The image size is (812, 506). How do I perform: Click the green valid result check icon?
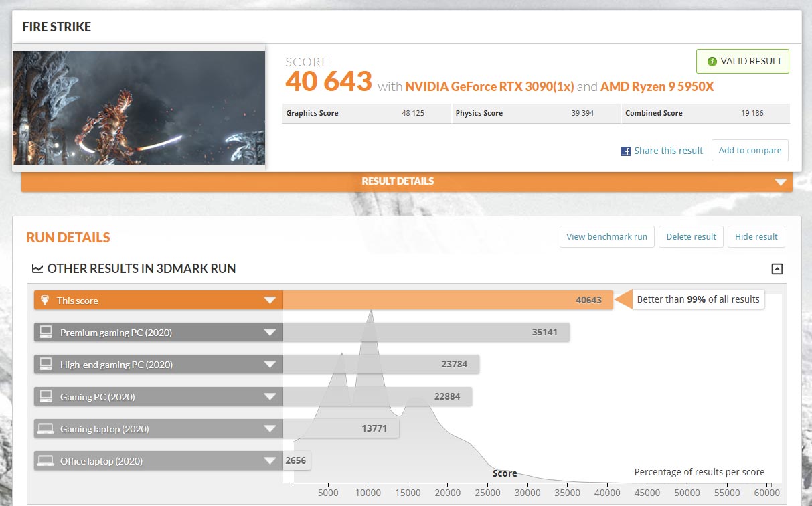[712, 61]
